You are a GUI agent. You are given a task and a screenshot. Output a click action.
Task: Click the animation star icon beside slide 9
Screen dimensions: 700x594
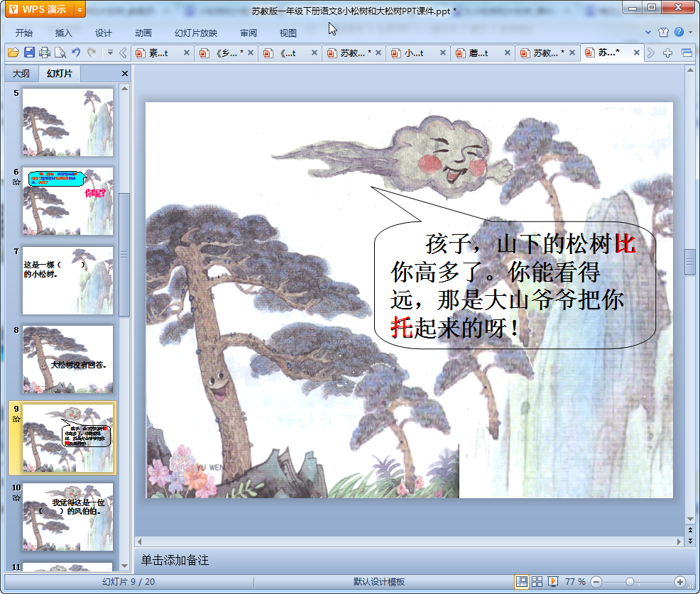point(16,419)
